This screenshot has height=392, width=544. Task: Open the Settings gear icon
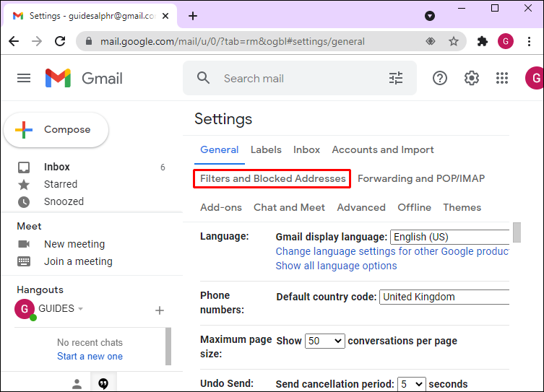coord(472,78)
